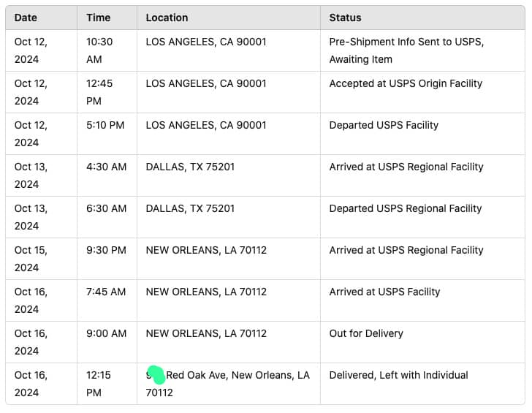532x413 pixels.
Task: Click the 4:30 AM time cell
Action: (106, 167)
